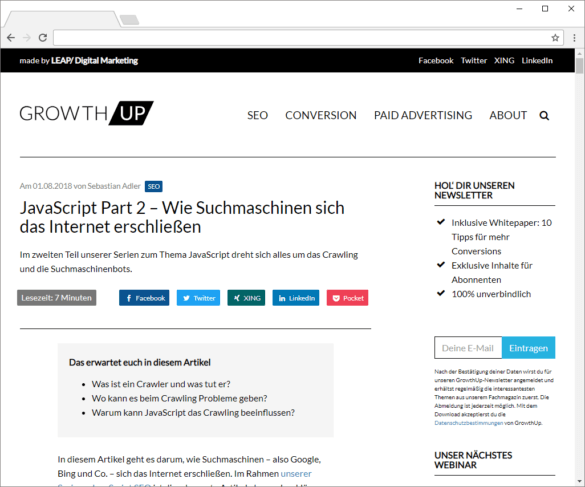Open LinkedIn link in top black bar
The image size is (585, 487).
[x=537, y=60]
